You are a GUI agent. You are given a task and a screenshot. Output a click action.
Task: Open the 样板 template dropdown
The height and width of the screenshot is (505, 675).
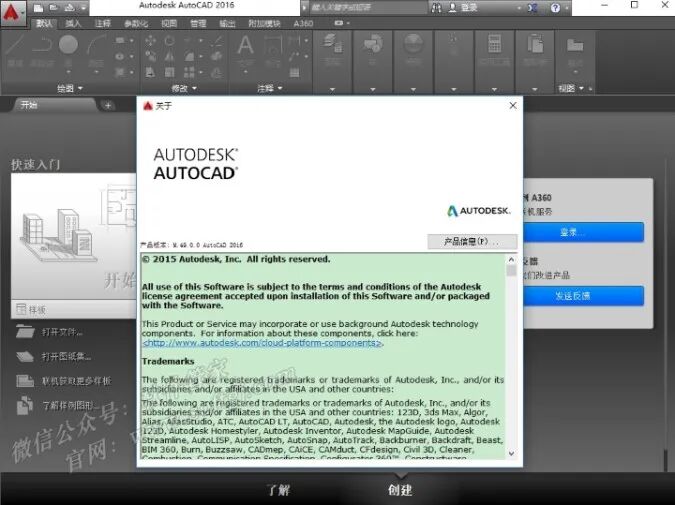click(74, 310)
